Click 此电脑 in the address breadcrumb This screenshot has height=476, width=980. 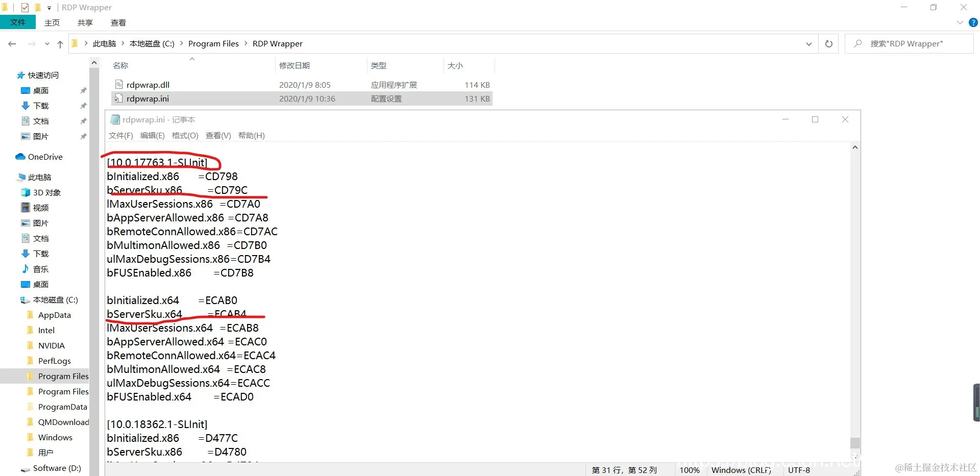point(105,44)
